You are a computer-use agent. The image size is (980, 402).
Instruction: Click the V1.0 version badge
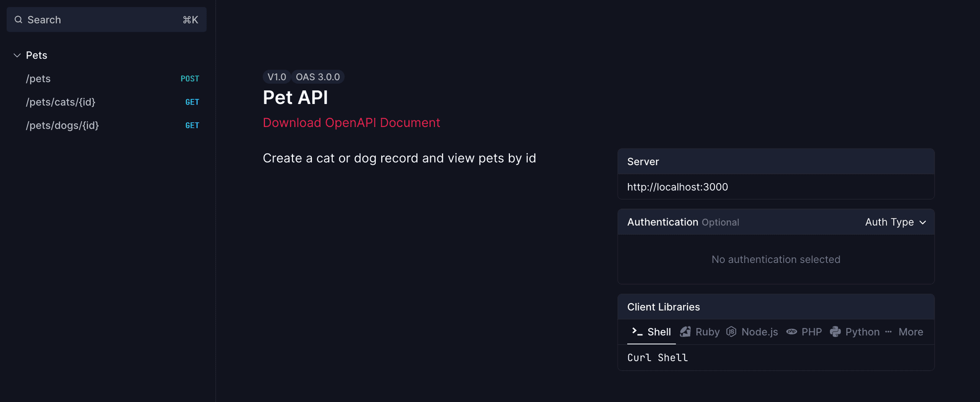[276, 77]
